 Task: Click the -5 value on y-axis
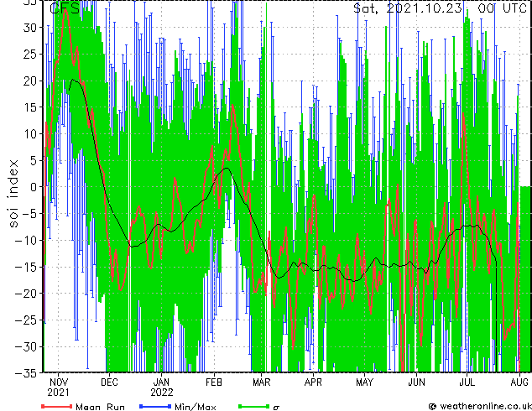[x=30, y=214]
